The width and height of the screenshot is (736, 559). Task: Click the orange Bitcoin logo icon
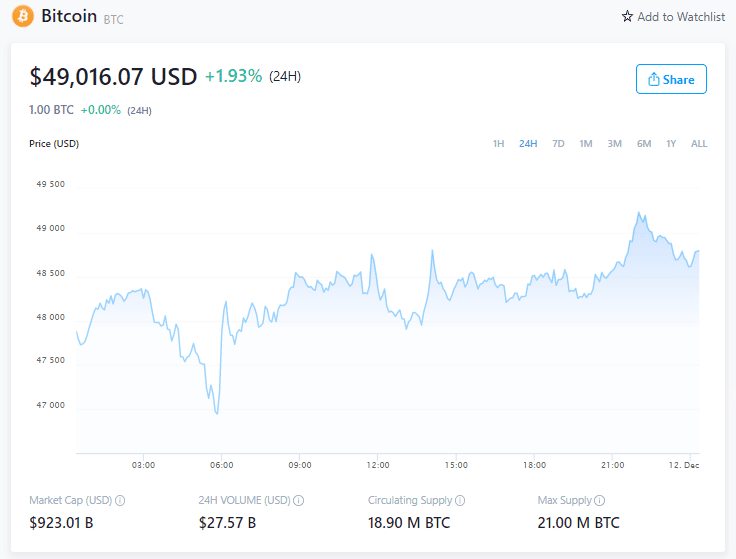point(23,16)
